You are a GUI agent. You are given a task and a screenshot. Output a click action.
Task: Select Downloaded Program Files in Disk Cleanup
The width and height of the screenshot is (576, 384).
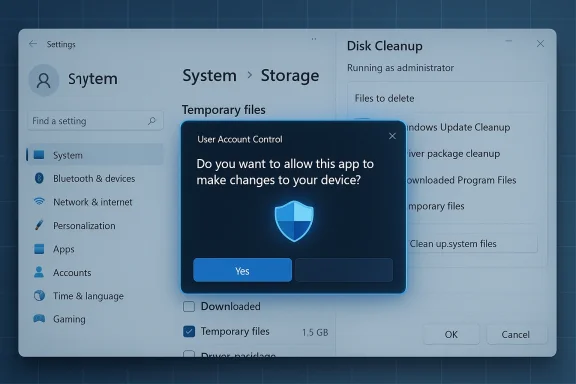(x=461, y=180)
